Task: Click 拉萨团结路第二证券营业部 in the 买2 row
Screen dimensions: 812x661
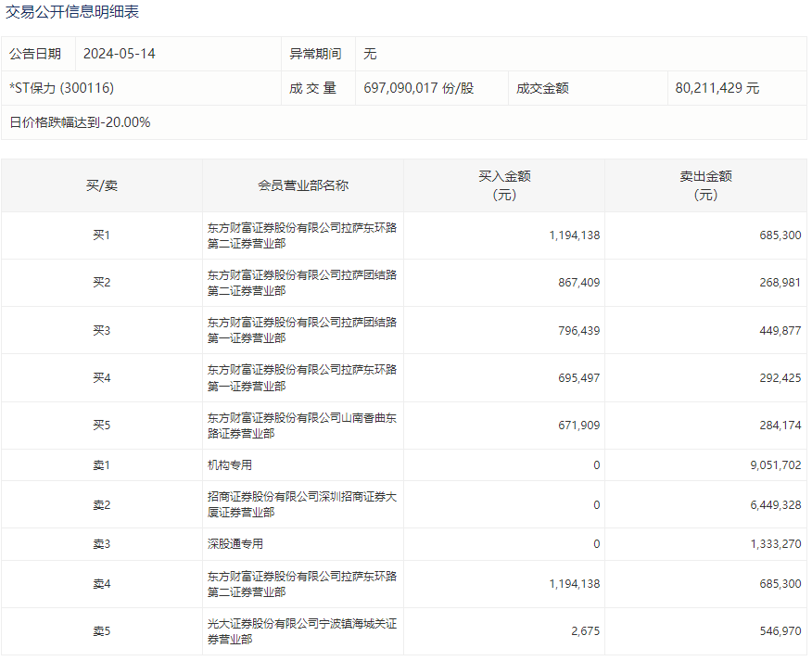Action: point(302,283)
